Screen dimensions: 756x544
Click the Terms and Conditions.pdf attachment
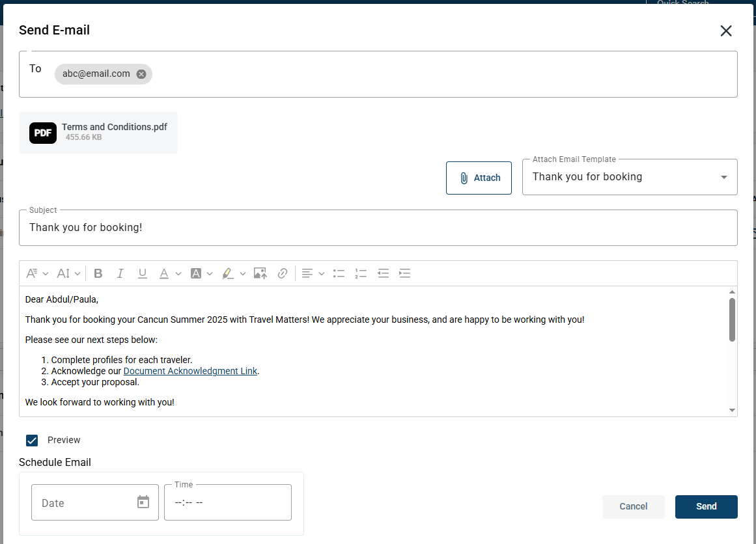tap(98, 133)
